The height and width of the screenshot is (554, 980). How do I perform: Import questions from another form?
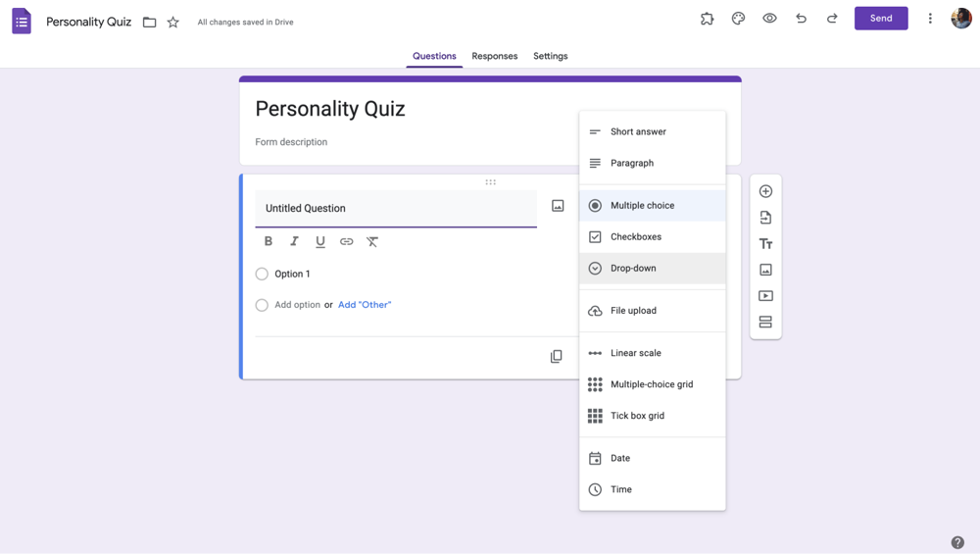[765, 218]
